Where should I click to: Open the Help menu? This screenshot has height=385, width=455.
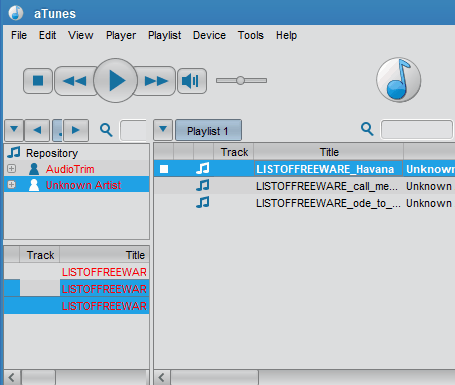click(286, 35)
